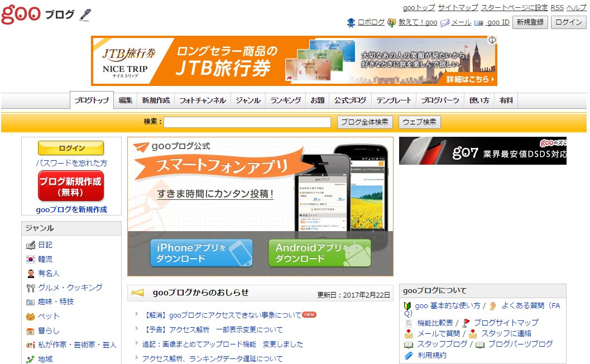This screenshot has height=364, width=590.
Task: Click the ロボログ robot icon
Action: pyautogui.click(x=351, y=22)
